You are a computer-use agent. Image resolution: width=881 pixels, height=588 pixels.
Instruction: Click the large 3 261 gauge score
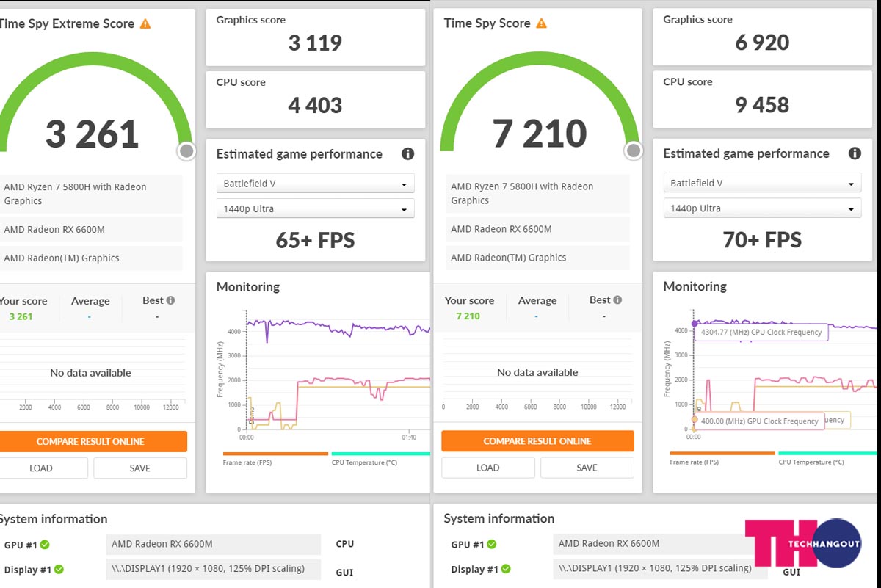pos(92,134)
